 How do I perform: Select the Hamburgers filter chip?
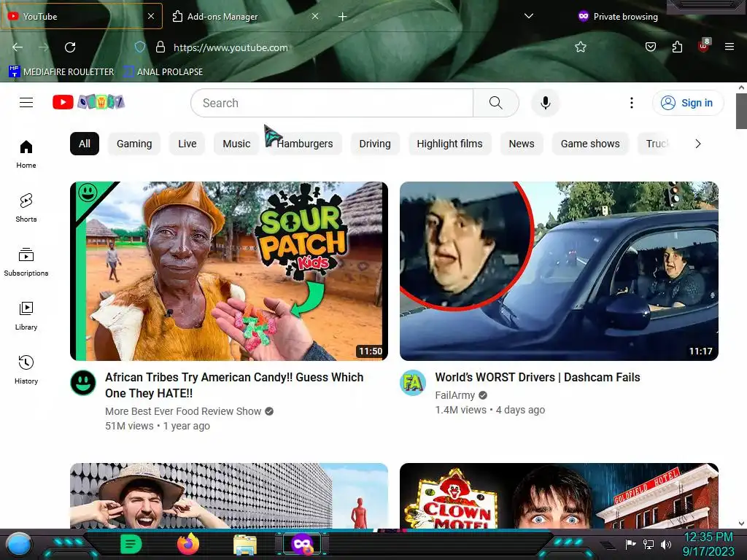point(305,144)
